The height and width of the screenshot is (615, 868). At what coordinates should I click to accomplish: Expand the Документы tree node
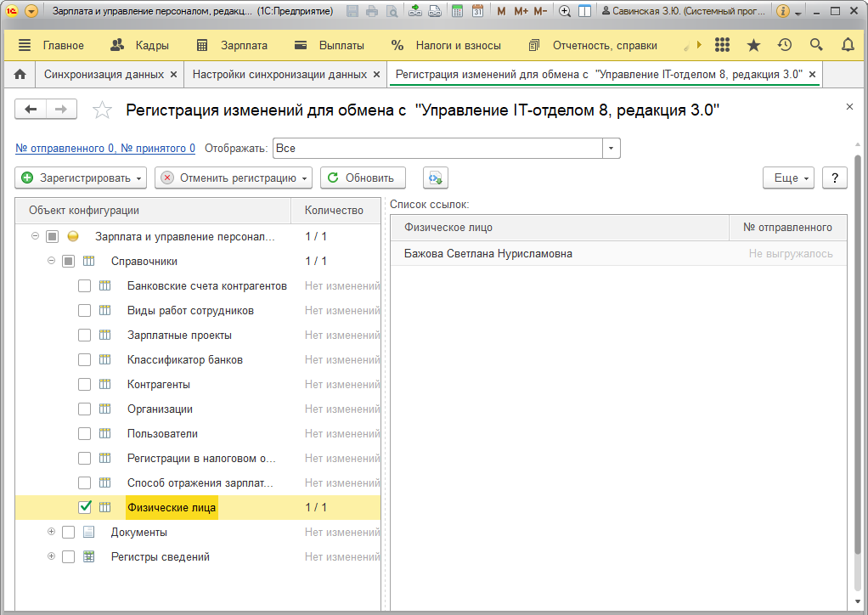[x=51, y=532]
